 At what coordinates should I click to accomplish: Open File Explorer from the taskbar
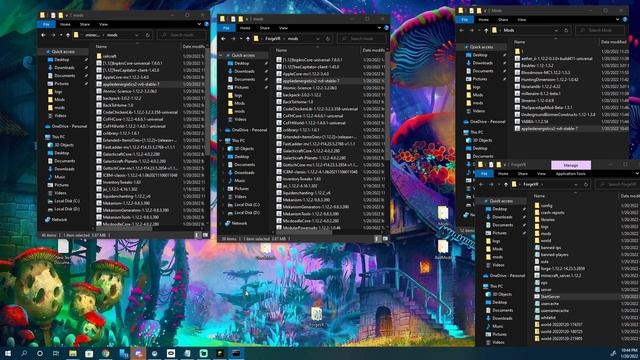pos(73,353)
